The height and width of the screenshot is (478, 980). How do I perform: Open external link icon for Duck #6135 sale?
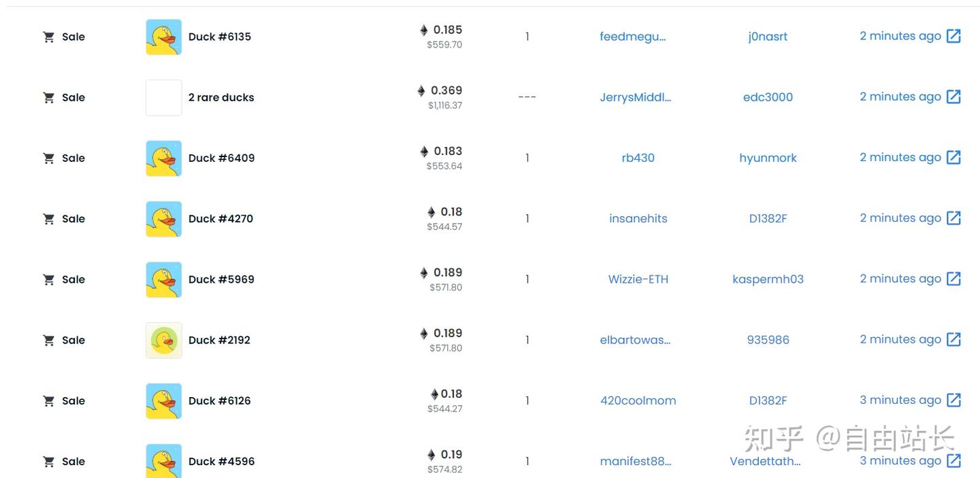point(953,37)
